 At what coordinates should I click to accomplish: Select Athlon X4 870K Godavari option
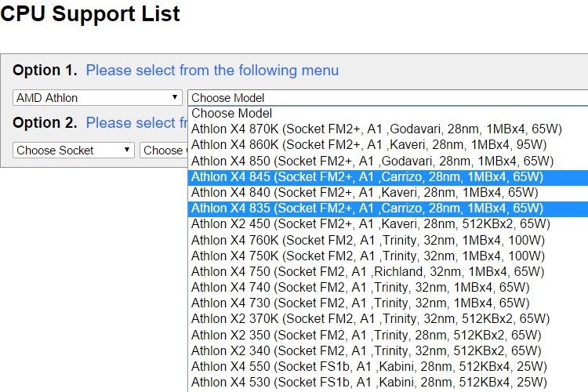pyautogui.click(x=388, y=129)
